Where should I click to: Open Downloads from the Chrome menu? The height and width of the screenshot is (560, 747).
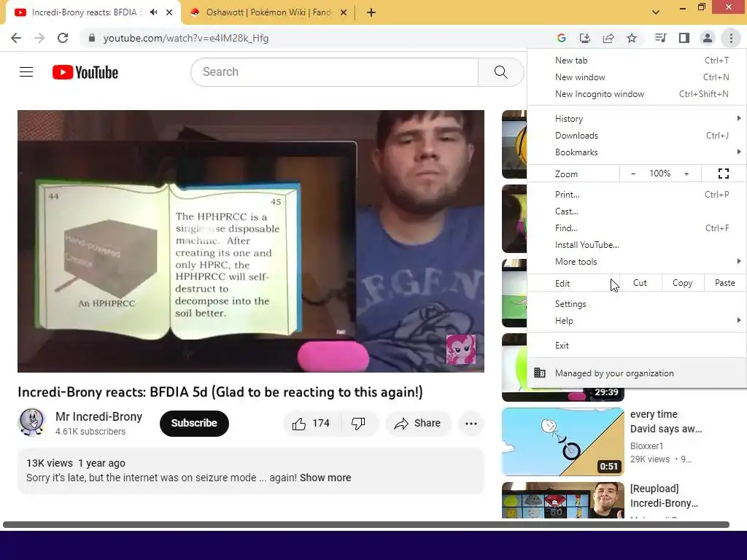point(638,136)
